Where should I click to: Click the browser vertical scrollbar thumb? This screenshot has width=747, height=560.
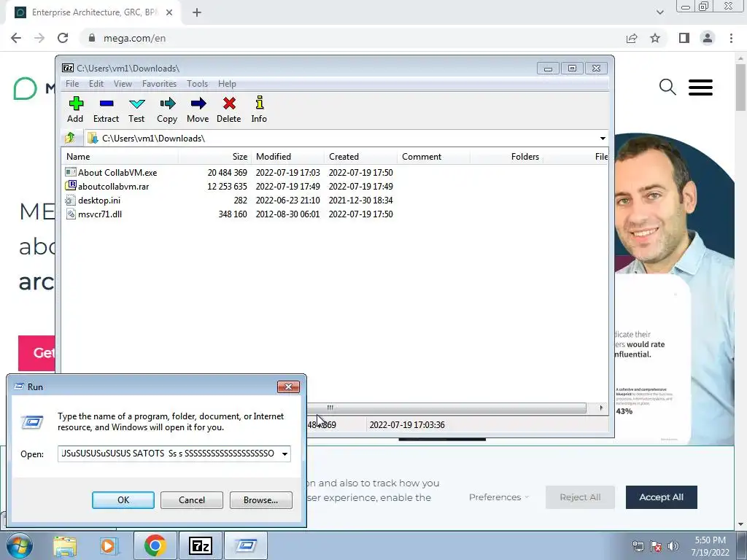[740, 87]
